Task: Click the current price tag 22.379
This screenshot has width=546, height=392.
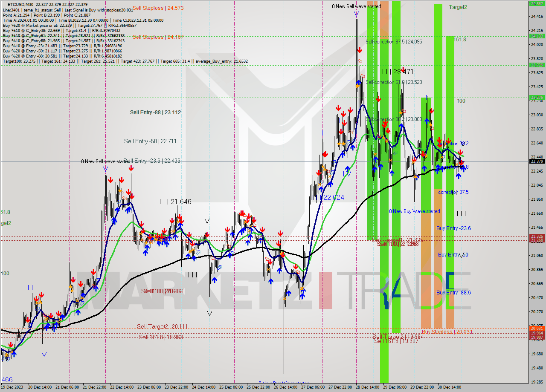Action: coord(537,161)
